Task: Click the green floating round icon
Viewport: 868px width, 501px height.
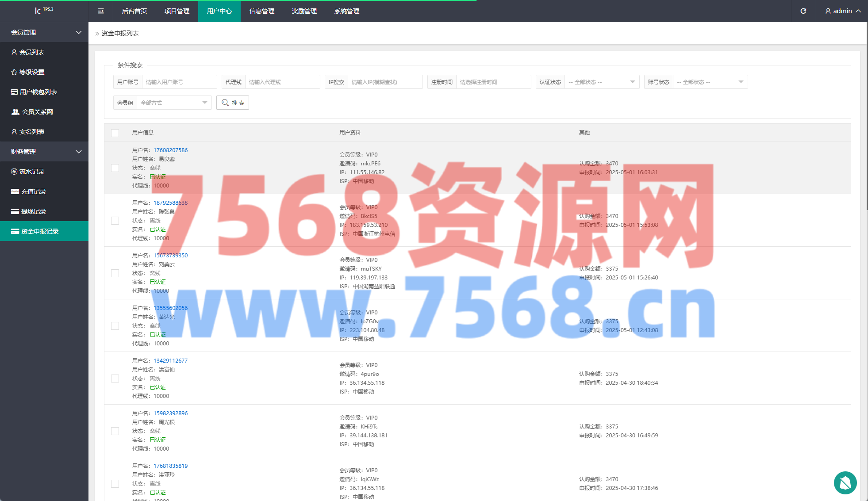Action: 845,482
